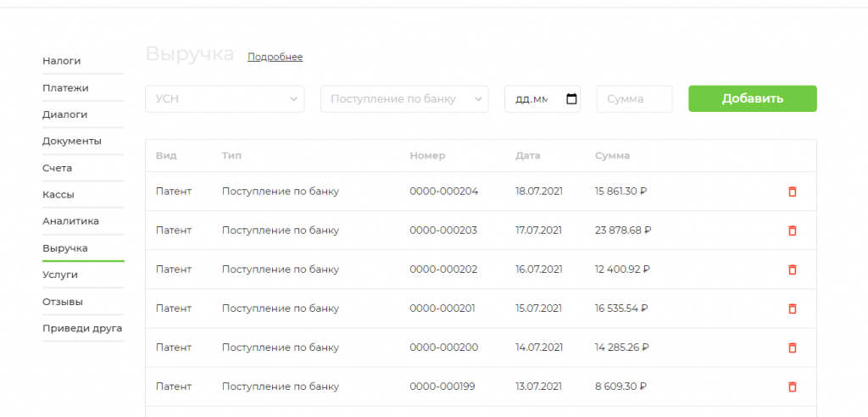Viewport: 868px width, 417px height.
Task: Click the date 18.07.2021
Action: tap(539, 192)
